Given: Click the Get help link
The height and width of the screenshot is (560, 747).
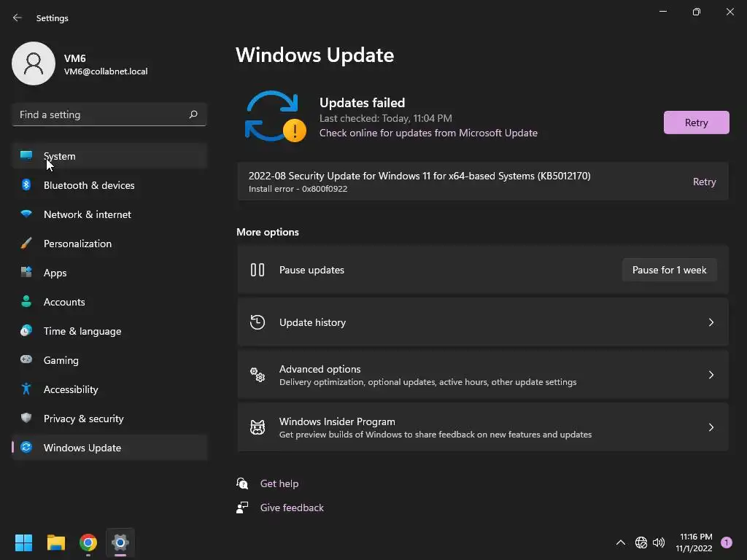Looking at the screenshot, I should click(279, 483).
